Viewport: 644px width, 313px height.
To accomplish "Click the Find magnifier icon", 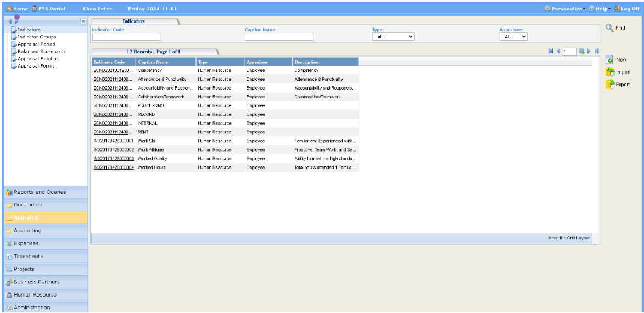I will tap(609, 28).
